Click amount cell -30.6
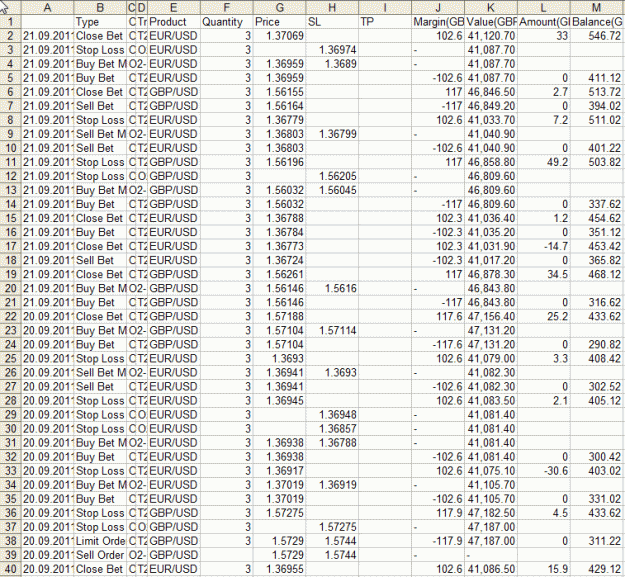 tap(544, 471)
